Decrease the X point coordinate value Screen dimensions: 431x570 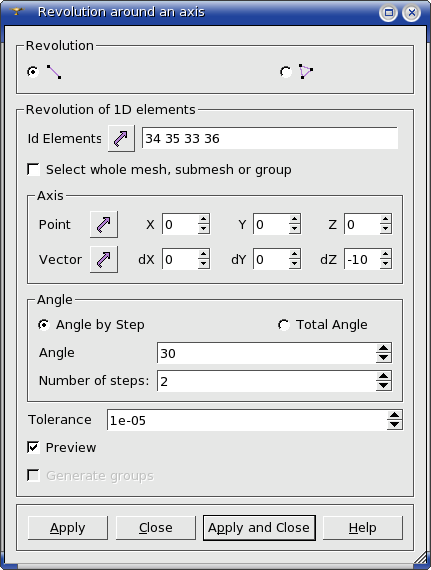click(204, 229)
